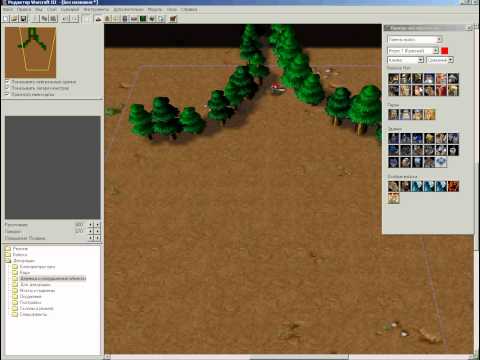Open the Инструменты menu
Viewport: 480px width, 360px height.
(96, 9)
